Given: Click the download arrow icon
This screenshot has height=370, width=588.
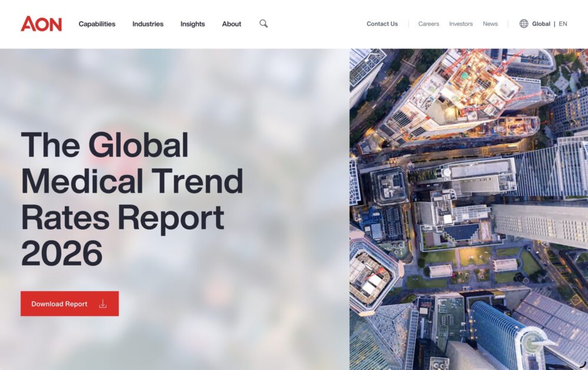Looking at the screenshot, I should pyautogui.click(x=102, y=304).
